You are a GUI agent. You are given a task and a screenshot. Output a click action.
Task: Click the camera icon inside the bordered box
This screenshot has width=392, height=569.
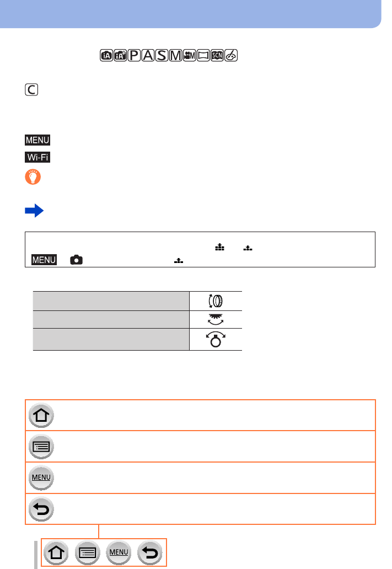[x=75, y=259]
